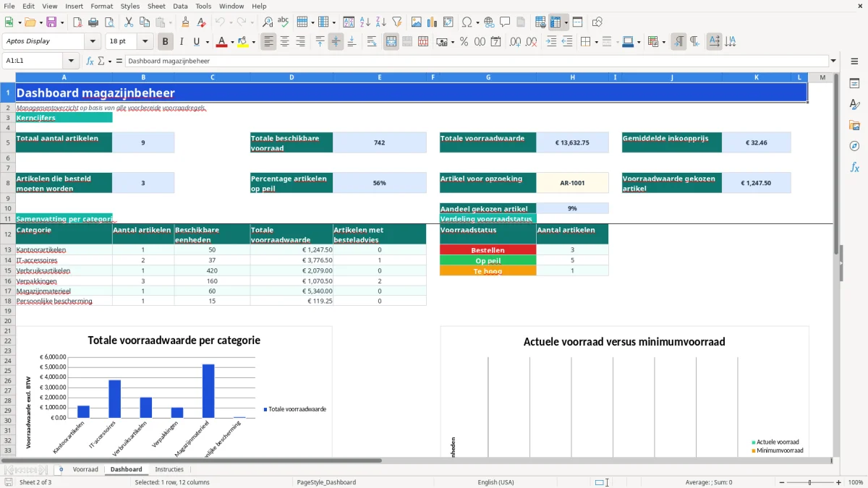This screenshot has width=868, height=488.
Task: Adjust the zoom slider in status bar
Action: pos(809,482)
